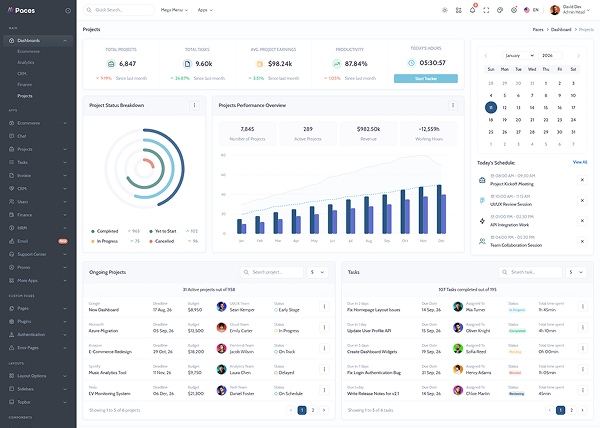Click the theme customizer palette icon

coord(499,10)
